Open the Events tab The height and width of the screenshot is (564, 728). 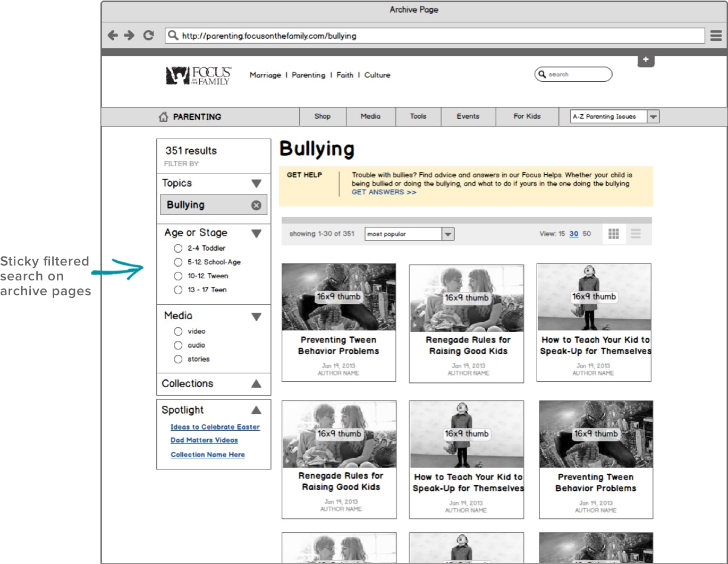(x=468, y=116)
